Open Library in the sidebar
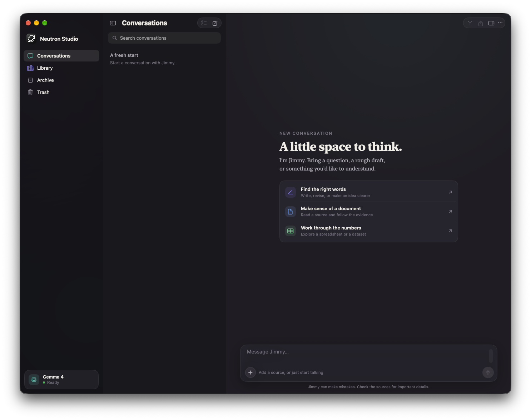531x420 pixels. pos(61,68)
